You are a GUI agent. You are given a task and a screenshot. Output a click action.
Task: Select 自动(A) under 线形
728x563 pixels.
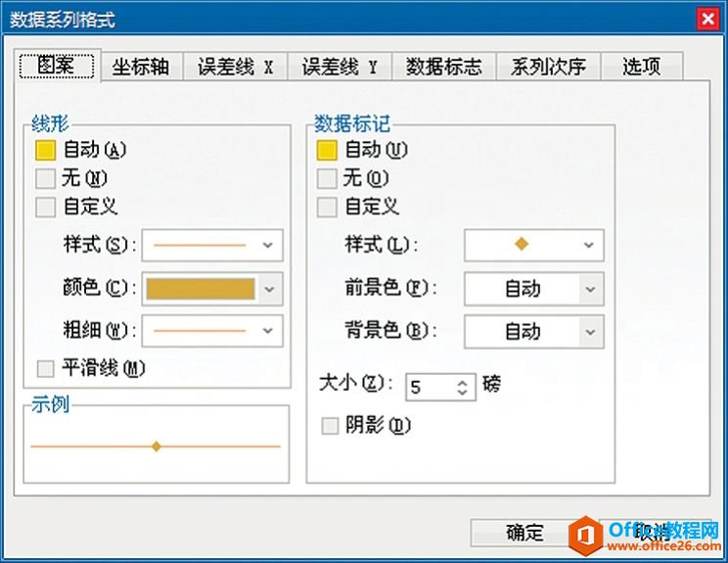[45, 151]
